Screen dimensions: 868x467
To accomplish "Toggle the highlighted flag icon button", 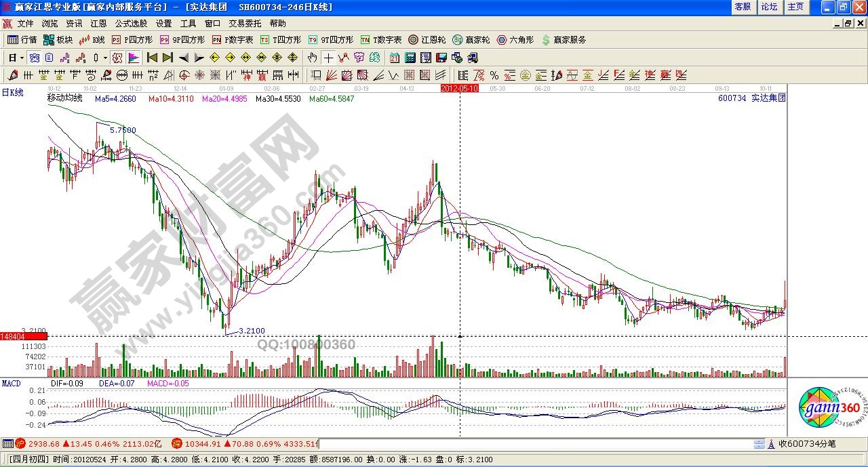I will tap(134, 58).
